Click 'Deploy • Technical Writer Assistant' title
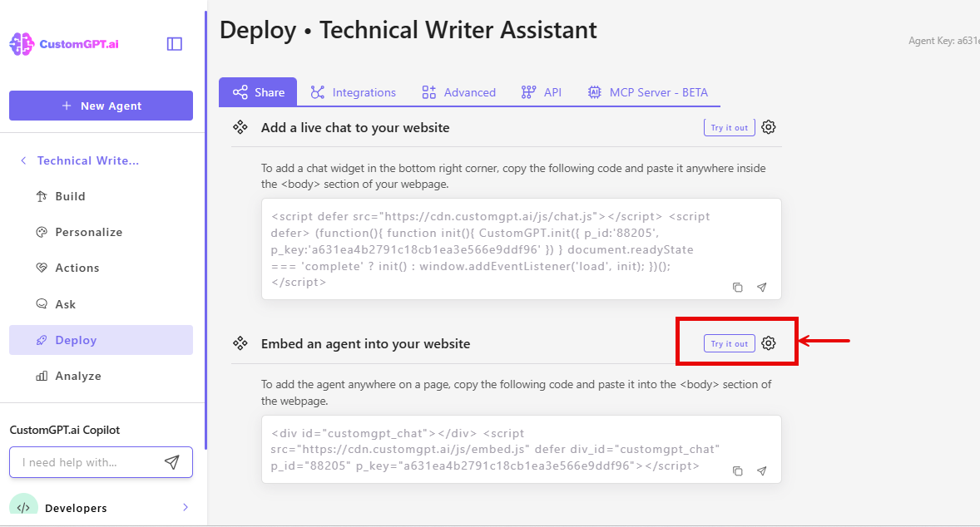The image size is (980, 527). pos(408,30)
